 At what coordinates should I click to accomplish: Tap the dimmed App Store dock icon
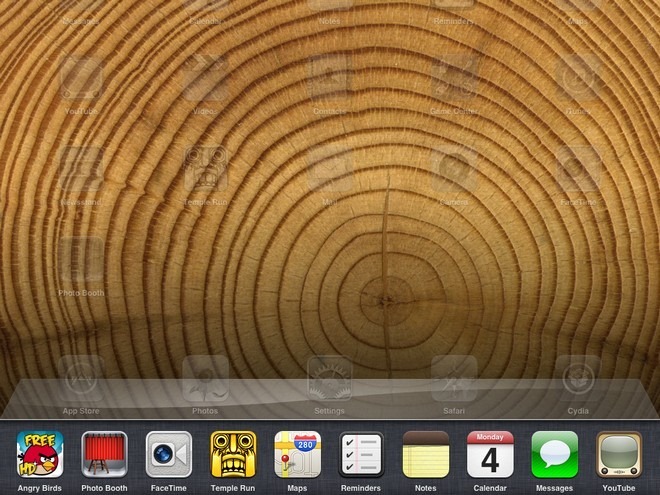81,380
